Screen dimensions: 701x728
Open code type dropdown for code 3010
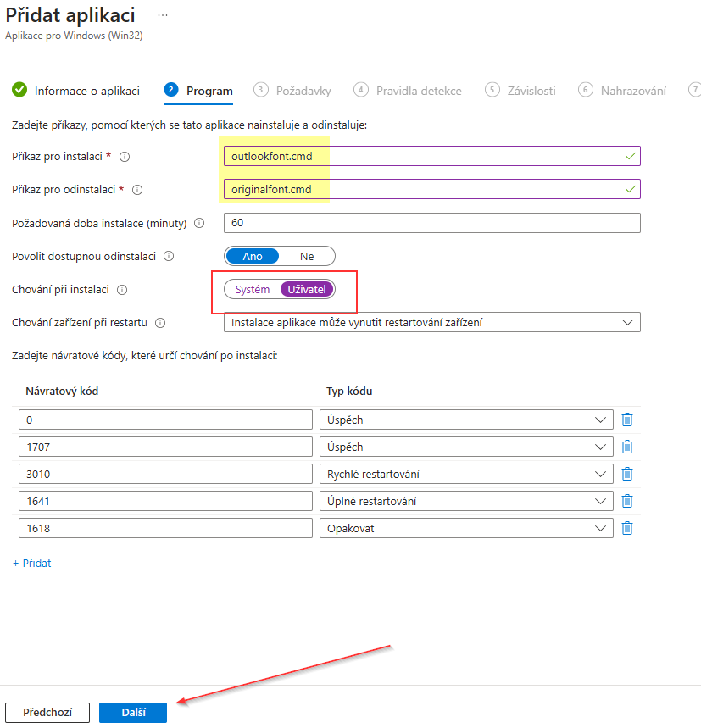(x=466, y=474)
